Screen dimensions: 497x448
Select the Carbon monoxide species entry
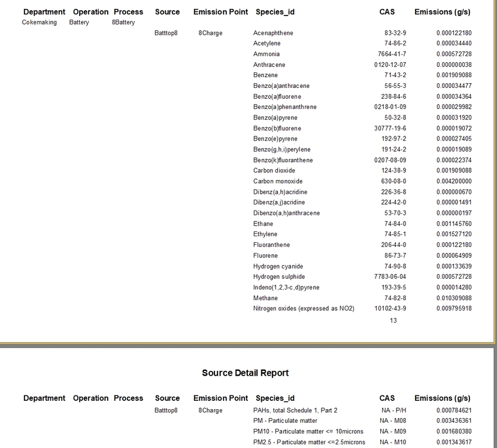[278, 181]
